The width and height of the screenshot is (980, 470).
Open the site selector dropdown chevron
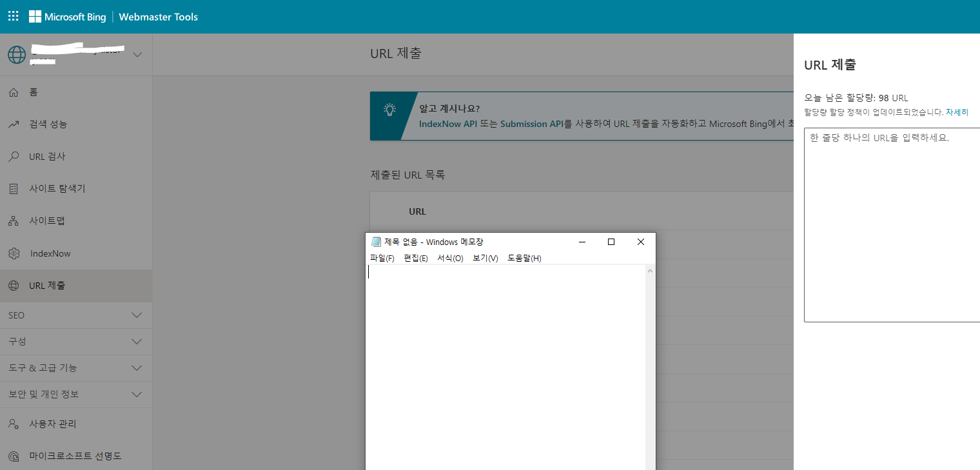pyautogui.click(x=137, y=55)
